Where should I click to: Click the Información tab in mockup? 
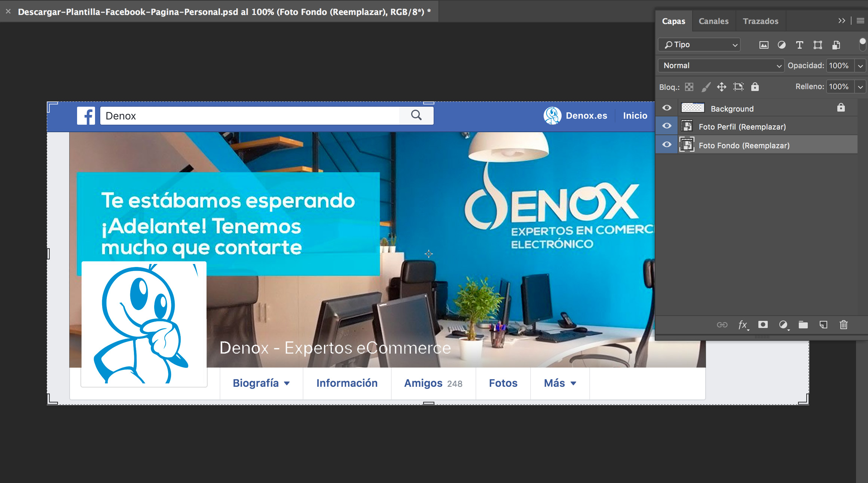tap(347, 383)
